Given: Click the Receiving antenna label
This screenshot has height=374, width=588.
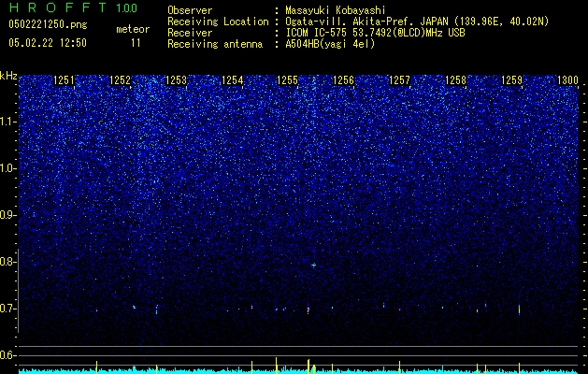Looking at the screenshot, I should [215, 44].
